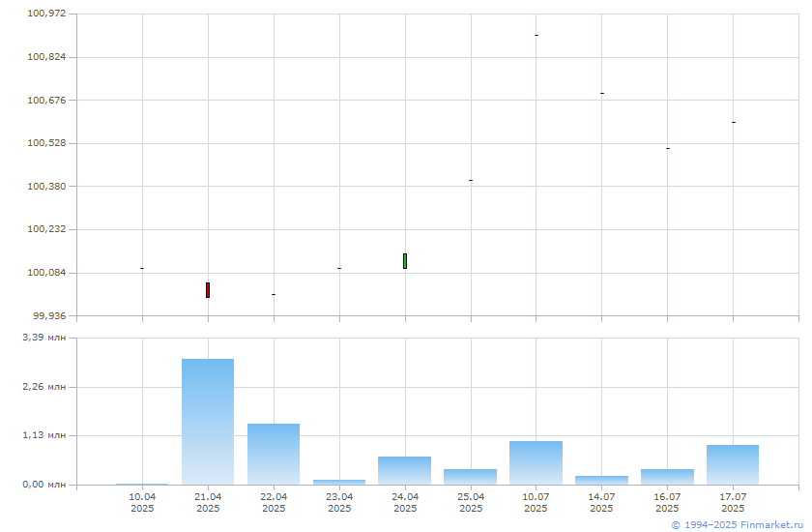Screen dimensions: 812x532
Task: Click the 1,13 млн volume axis label
Action: [44, 435]
